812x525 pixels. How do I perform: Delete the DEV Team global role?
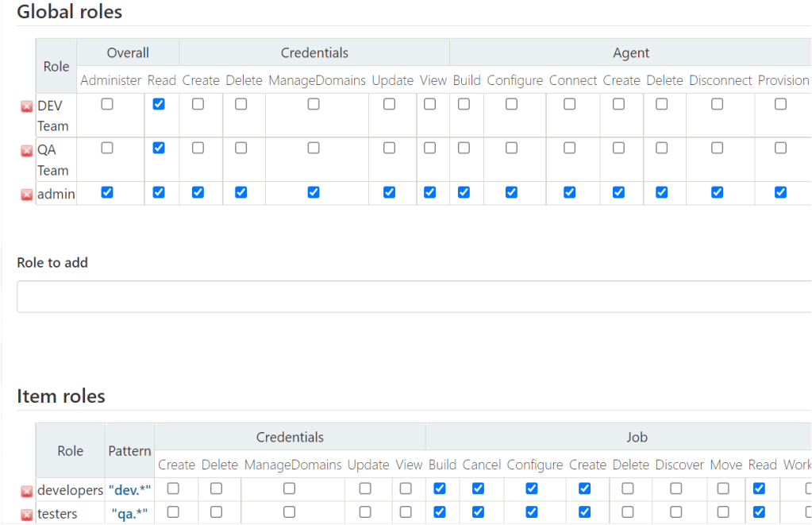pyautogui.click(x=26, y=107)
